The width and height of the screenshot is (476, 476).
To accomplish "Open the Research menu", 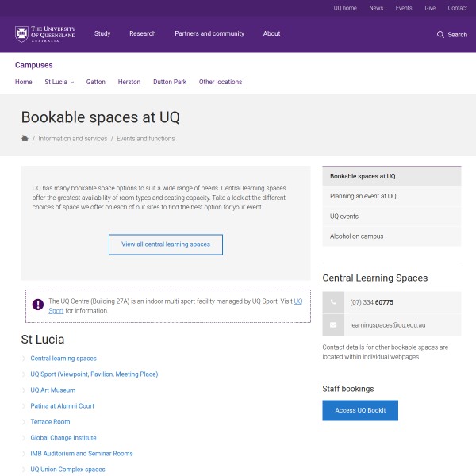I will coord(143,34).
